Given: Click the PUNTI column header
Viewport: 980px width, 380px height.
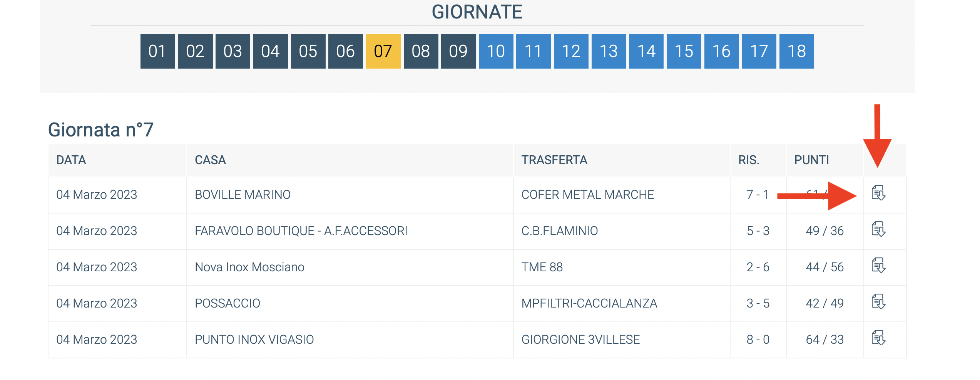Looking at the screenshot, I should tap(811, 160).
